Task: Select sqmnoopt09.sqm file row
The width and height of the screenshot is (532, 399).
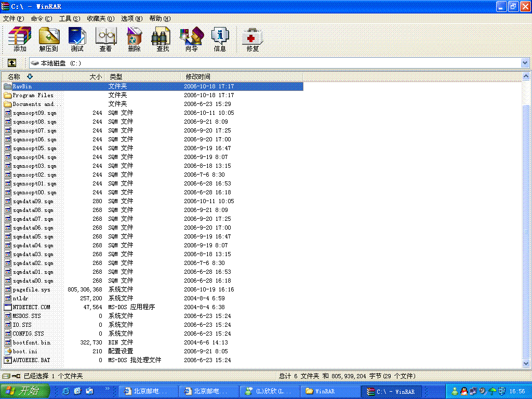Action: pos(152,113)
